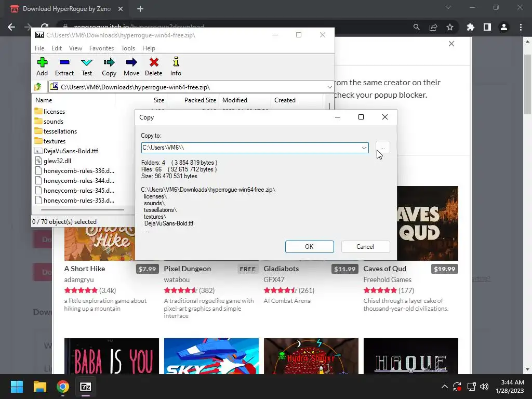Select the sounds folder
This screenshot has height=399, width=532.
coord(49,122)
